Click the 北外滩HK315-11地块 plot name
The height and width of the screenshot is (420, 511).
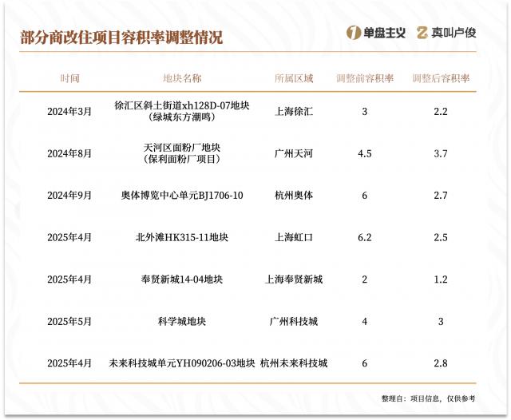182,237
